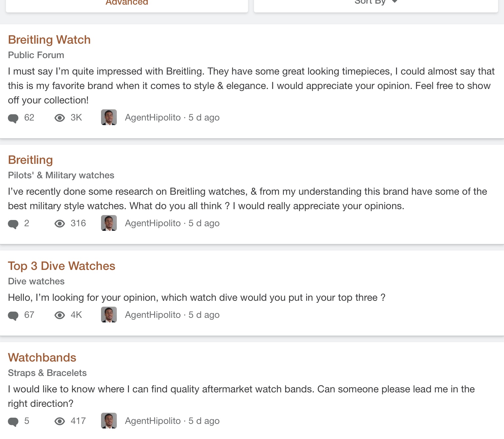Click comment bubble icon beside 2 replies
The height and width of the screenshot is (439, 504).
tap(13, 224)
